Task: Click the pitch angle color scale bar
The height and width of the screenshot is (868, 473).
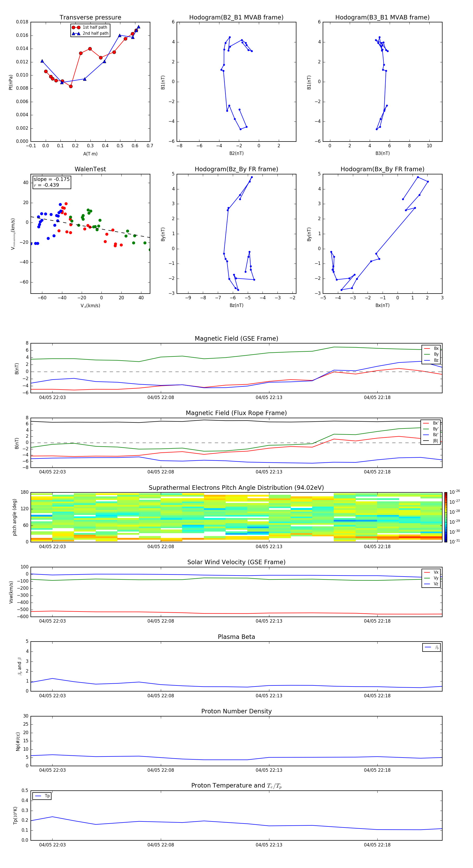Action: click(x=446, y=517)
